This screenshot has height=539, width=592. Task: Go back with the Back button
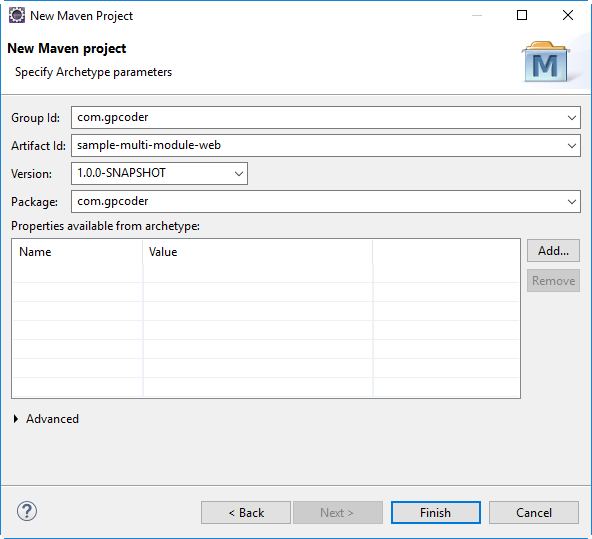[x=246, y=513]
